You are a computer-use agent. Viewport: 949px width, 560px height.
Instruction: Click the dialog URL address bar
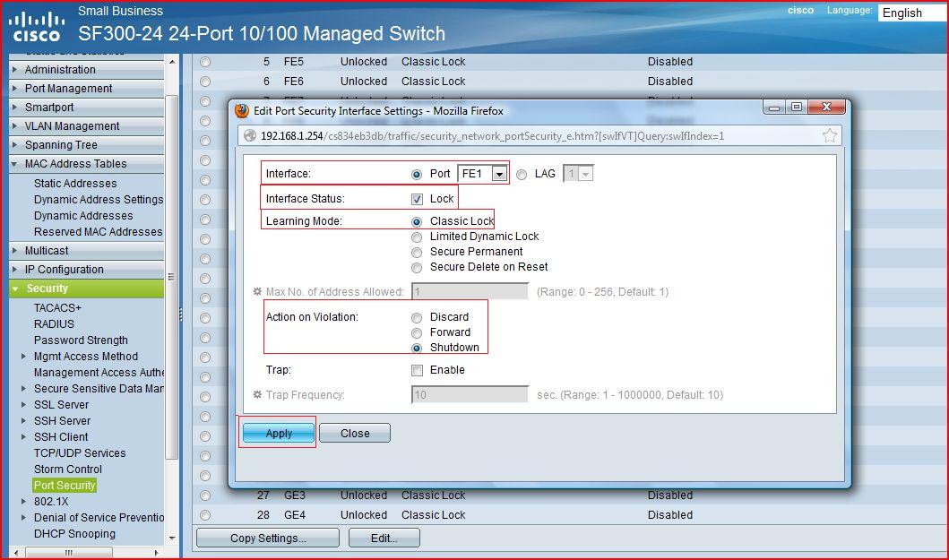(x=539, y=135)
